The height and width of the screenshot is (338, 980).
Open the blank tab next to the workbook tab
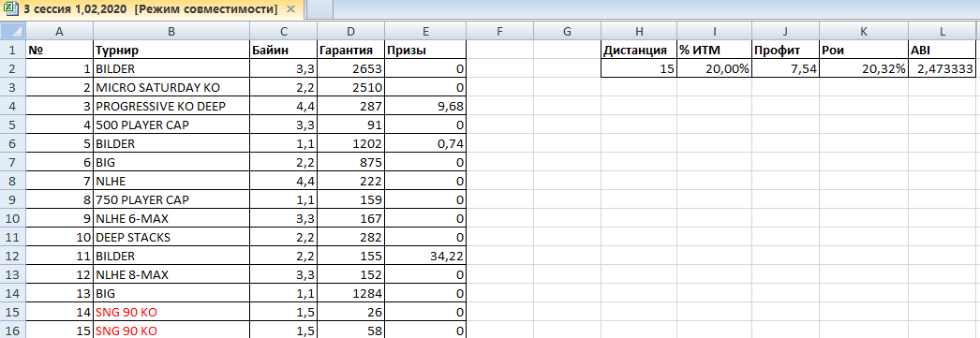(x=320, y=9)
